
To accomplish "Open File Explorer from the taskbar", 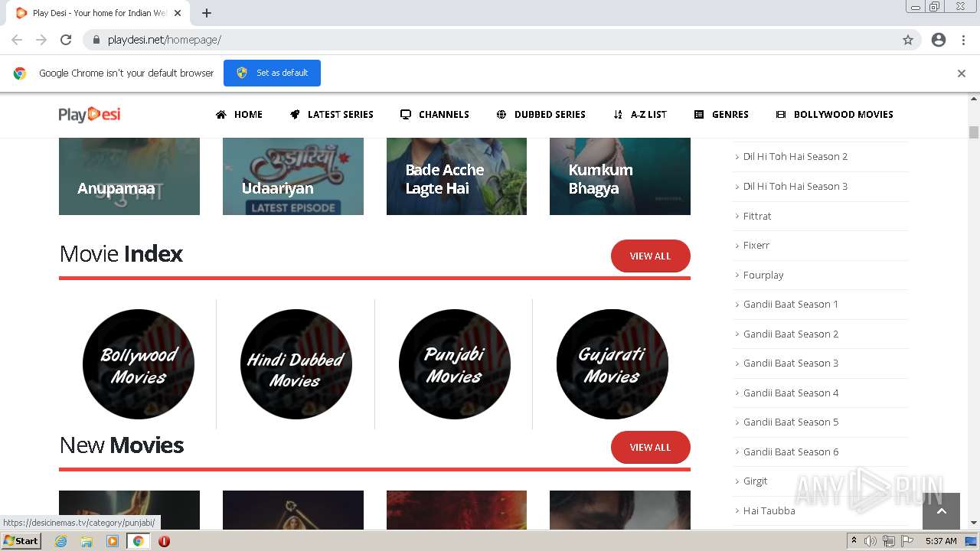I will pos(87,541).
